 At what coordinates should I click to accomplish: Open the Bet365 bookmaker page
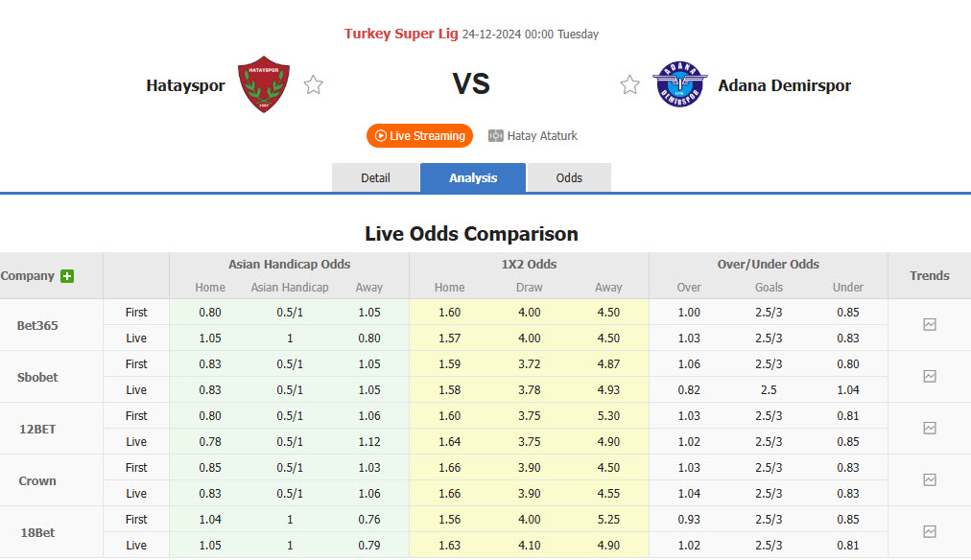(36, 325)
